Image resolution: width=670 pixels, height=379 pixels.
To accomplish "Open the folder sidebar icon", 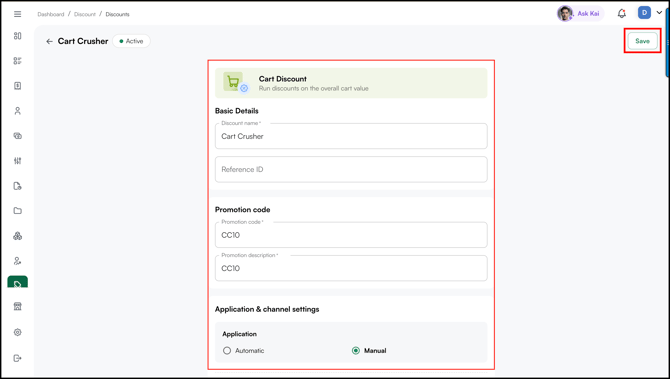I will [x=18, y=211].
